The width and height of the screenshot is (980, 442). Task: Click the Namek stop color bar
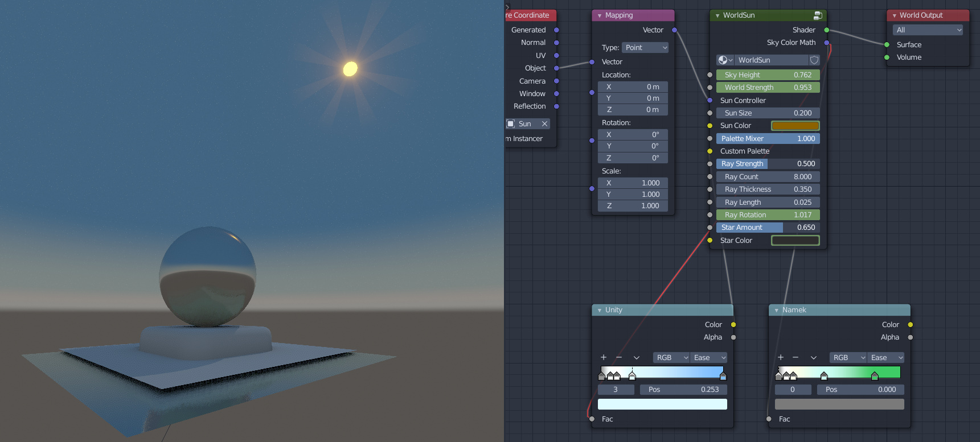[839, 404]
